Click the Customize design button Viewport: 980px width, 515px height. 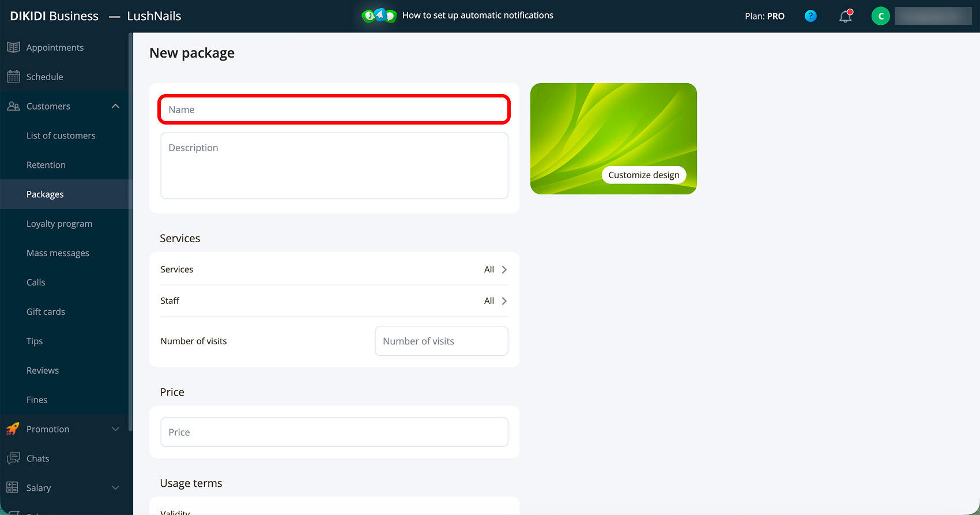pyautogui.click(x=644, y=175)
